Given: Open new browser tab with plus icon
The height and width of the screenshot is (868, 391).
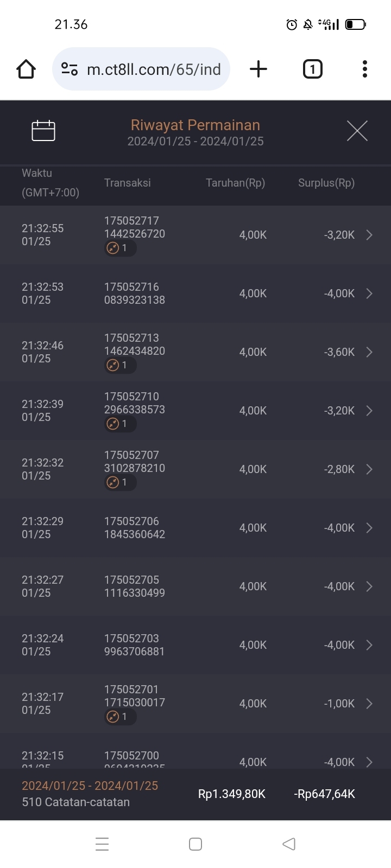Looking at the screenshot, I should tap(258, 69).
